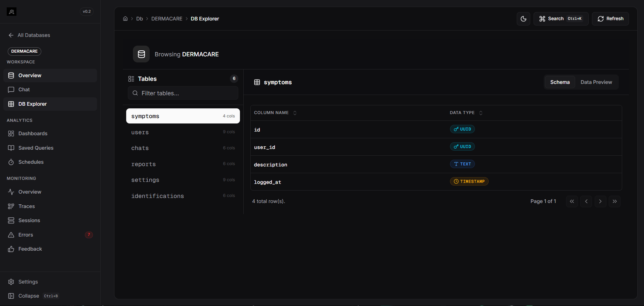Click the description column name

(270, 165)
